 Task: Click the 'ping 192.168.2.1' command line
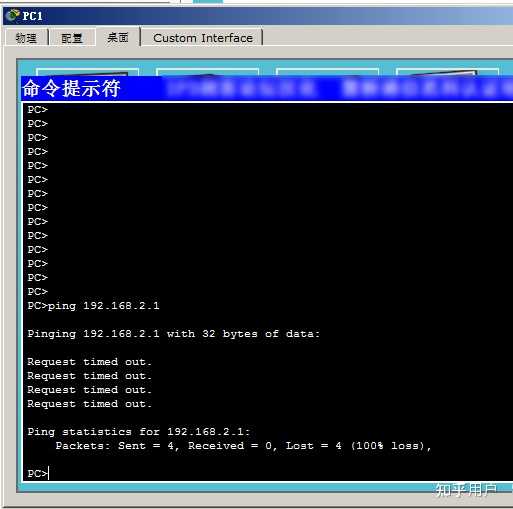[x=93, y=306]
